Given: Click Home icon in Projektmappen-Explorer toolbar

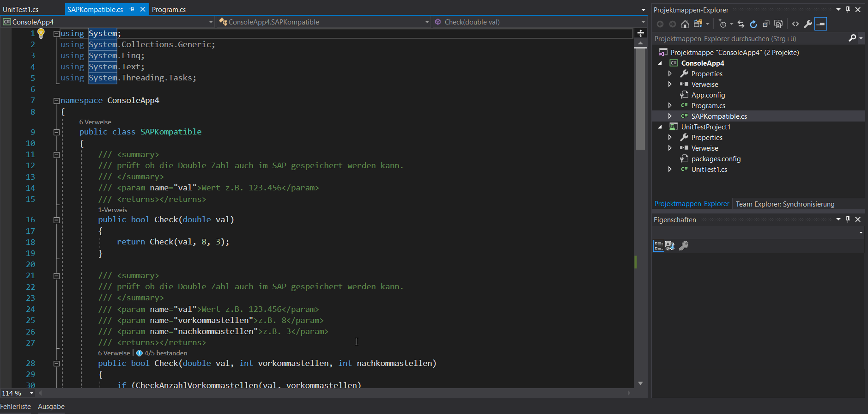Looking at the screenshot, I should 685,24.
